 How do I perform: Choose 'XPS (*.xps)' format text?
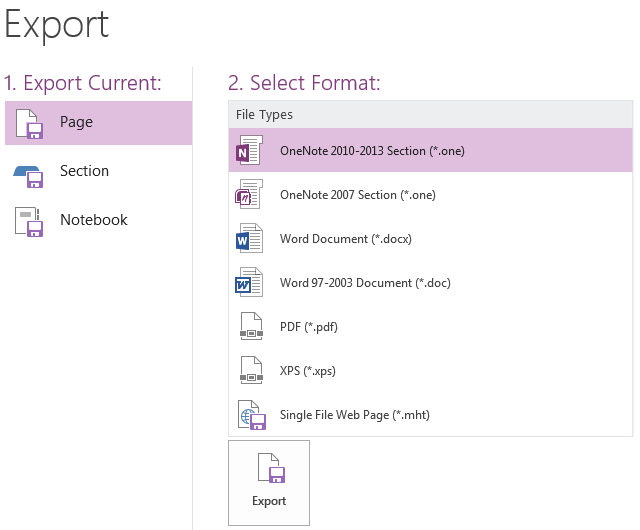[x=308, y=371]
